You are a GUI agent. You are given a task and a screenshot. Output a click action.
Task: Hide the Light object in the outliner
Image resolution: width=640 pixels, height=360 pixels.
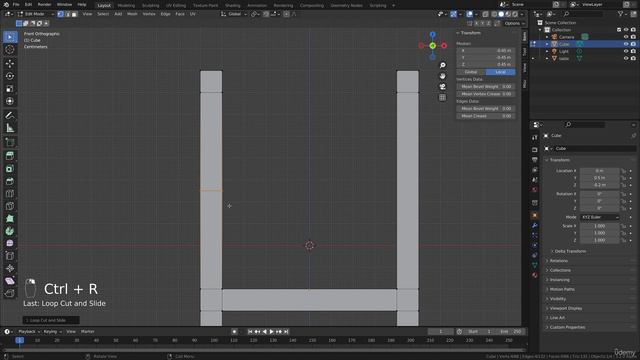[x=626, y=51]
